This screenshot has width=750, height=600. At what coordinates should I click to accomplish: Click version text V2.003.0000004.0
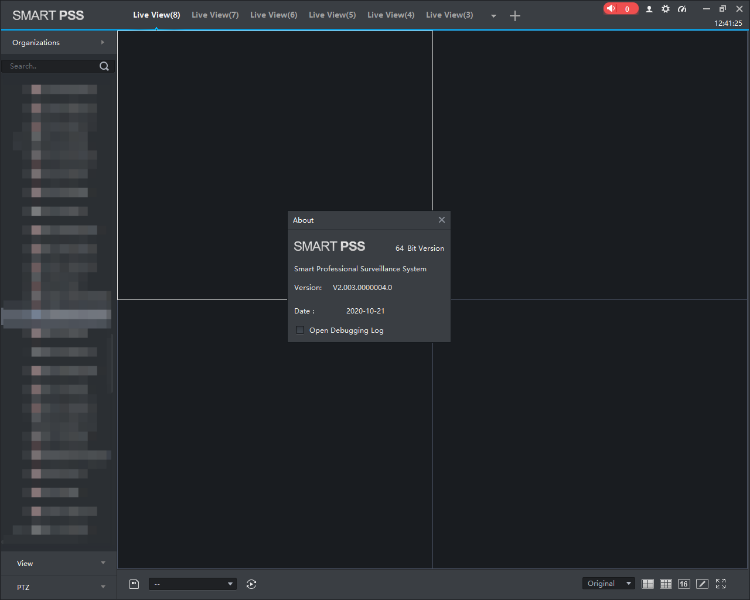[362, 288]
